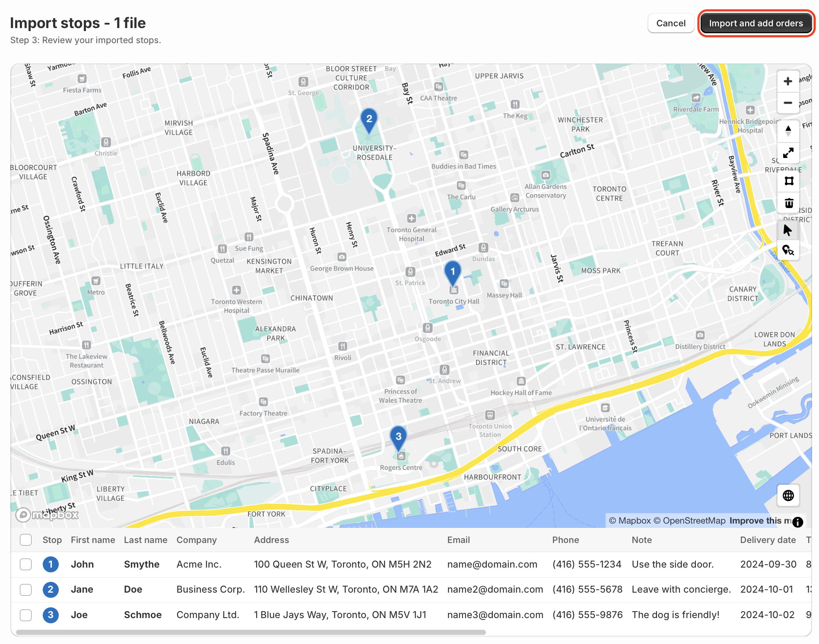
Task: Click the Email column header
Action: (458, 540)
